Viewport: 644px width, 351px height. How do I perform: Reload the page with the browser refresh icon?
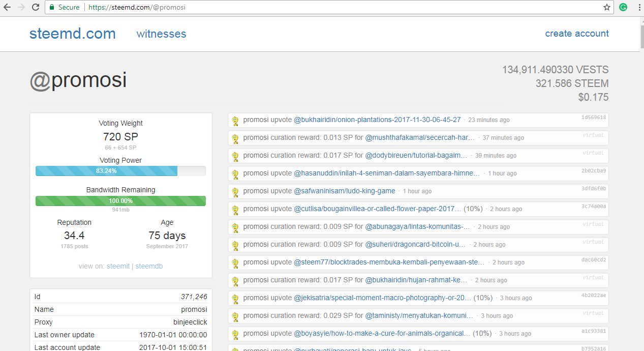[36, 8]
